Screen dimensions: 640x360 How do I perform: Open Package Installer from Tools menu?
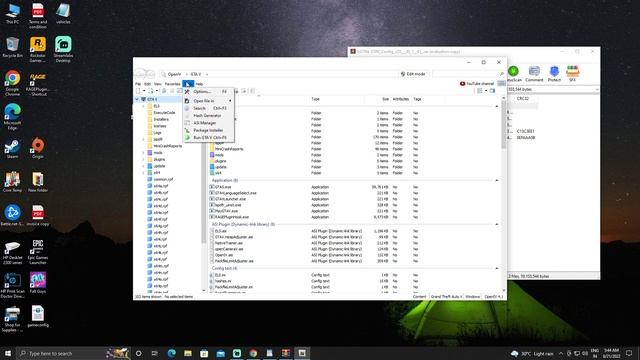pyautogui.click(x=209, y=130)
